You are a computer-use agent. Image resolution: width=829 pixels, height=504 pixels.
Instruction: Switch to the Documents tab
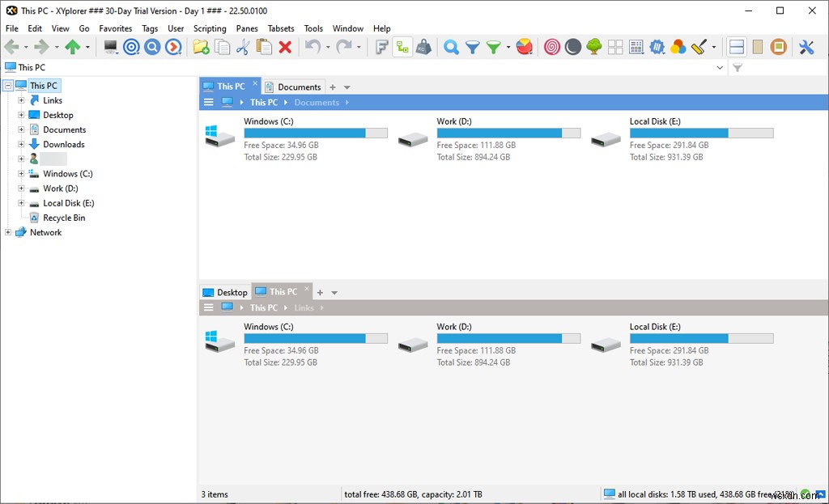pyautogui.click(x=299, y=87)
